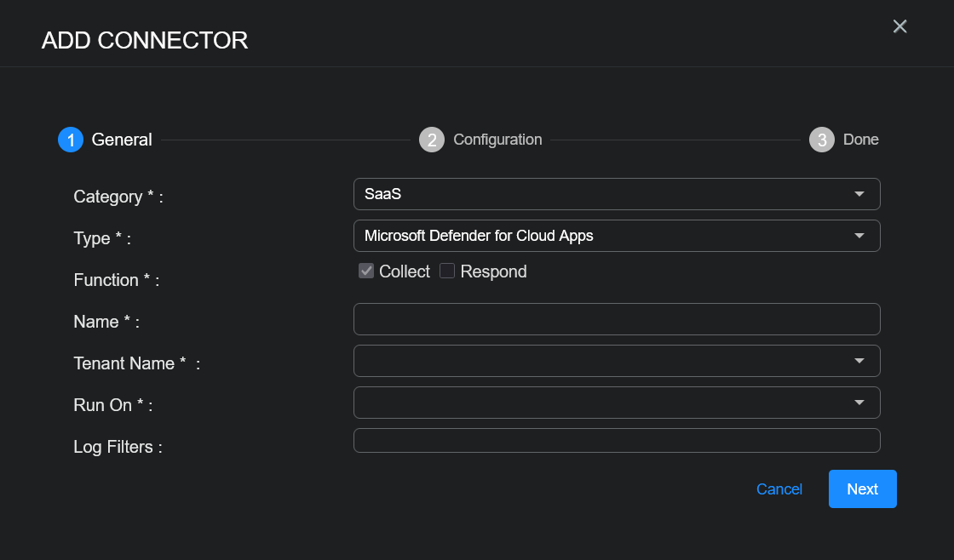
Task: Click the grey step 2 circle
Action: tap(432, 140)
